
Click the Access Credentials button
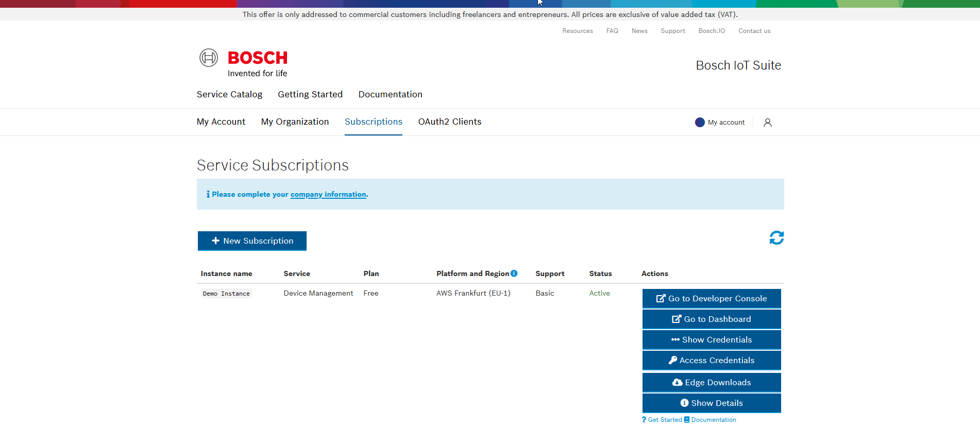712,361
